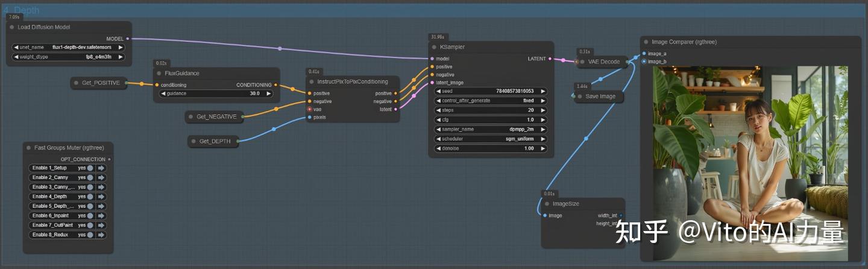Screen dimensions: 868x269
Task: Jump to group 3_Canny_... with its arrow icon
Action: pyautogui.click(x=101, y=187)
